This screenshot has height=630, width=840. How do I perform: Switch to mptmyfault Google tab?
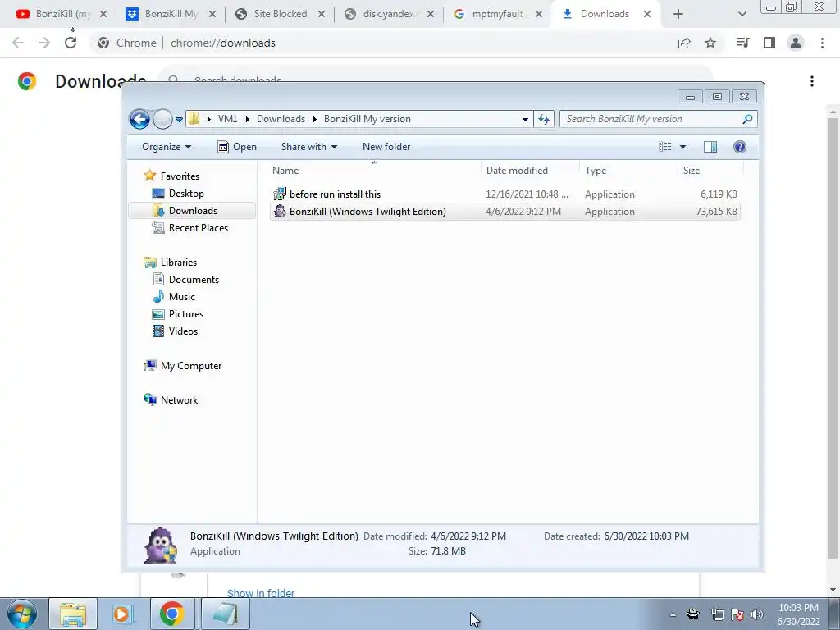pos(498,14)
